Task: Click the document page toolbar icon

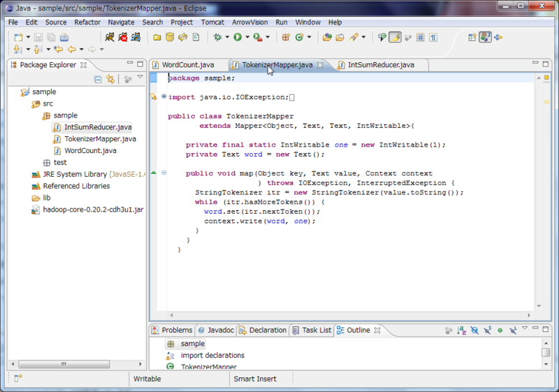Action: [196, 37]
